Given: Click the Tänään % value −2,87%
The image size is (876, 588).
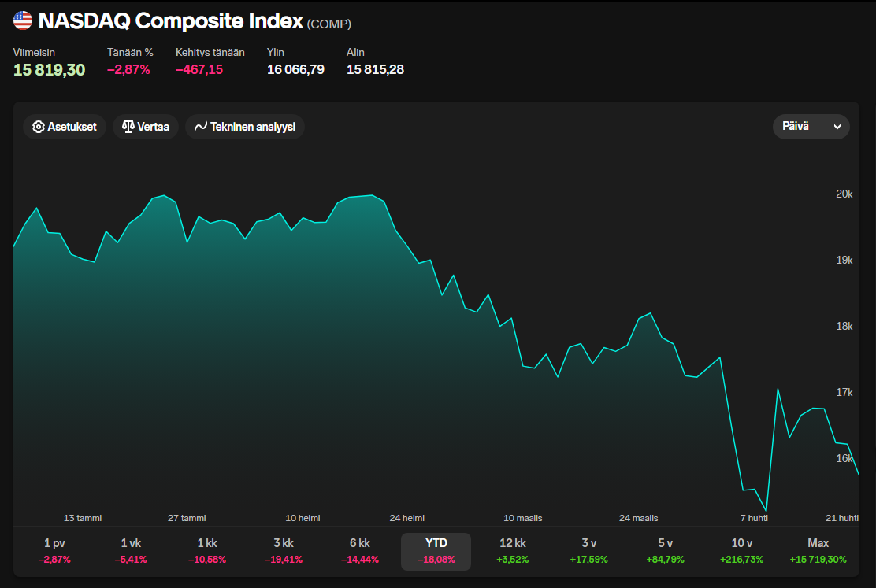Looking at the screenshot, I should pyautogui.click(x=128, y=70).
